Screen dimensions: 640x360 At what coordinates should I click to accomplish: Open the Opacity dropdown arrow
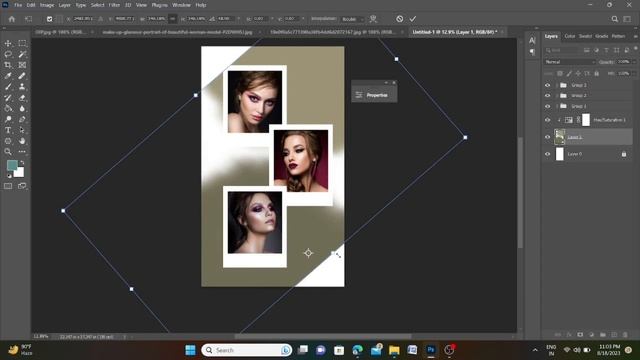tap(634, 62)
